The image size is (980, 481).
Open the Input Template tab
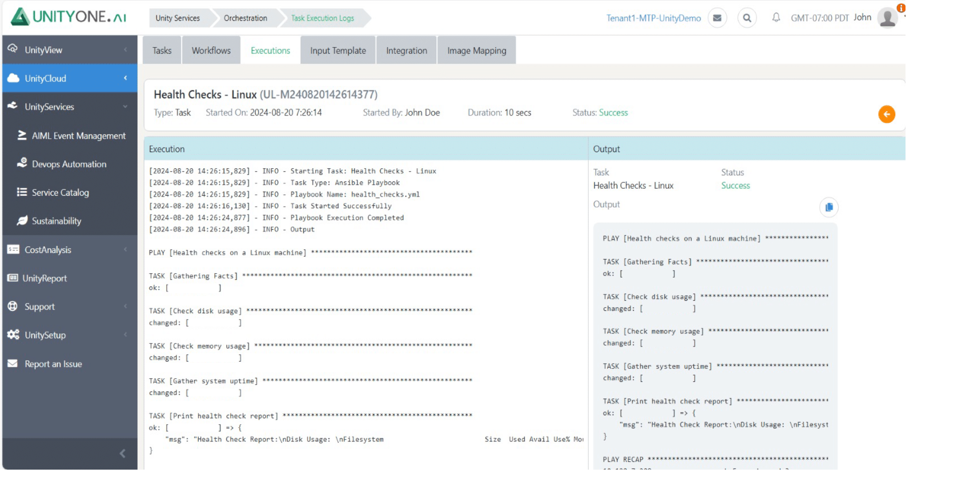(338, 50)
